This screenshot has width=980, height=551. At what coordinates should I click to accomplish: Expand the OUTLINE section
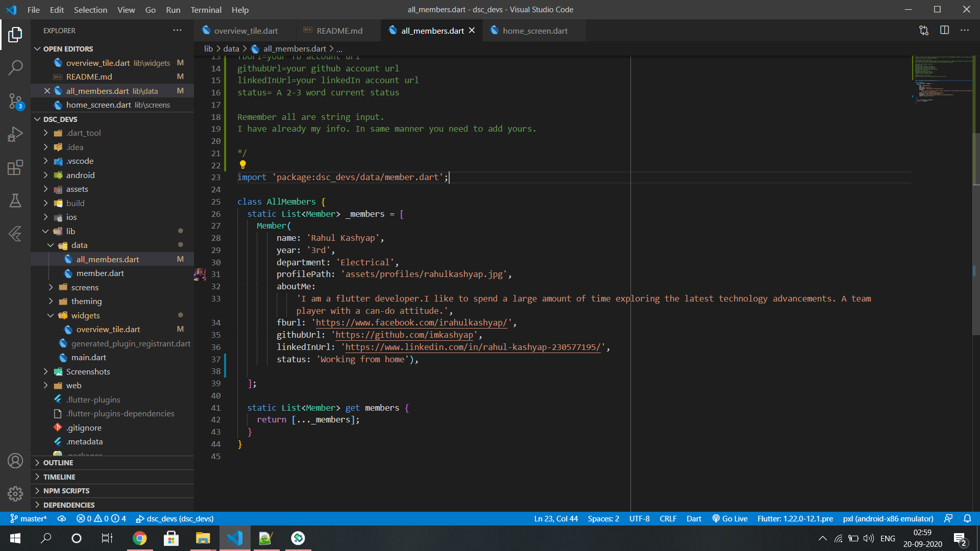click(58, 463)
